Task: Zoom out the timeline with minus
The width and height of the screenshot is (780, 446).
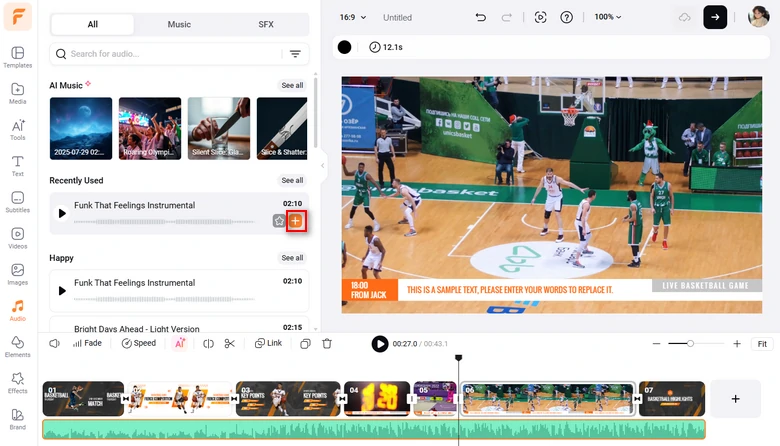Action: (x=656, y=344)
